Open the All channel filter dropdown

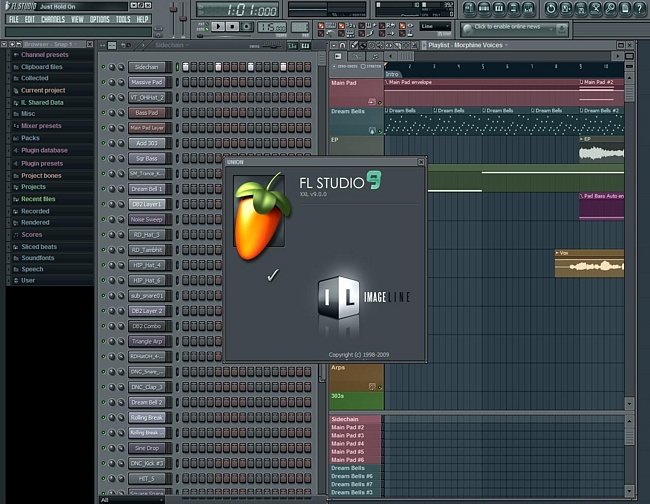131,500
